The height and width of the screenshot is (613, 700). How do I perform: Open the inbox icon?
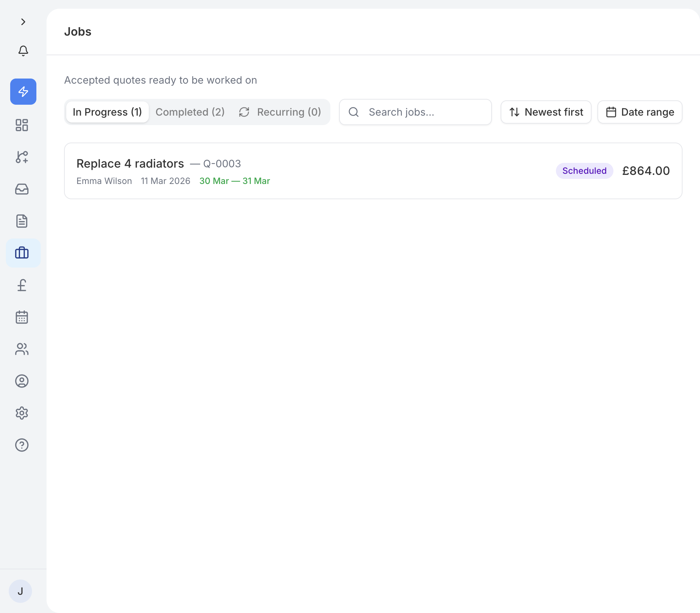21,189
